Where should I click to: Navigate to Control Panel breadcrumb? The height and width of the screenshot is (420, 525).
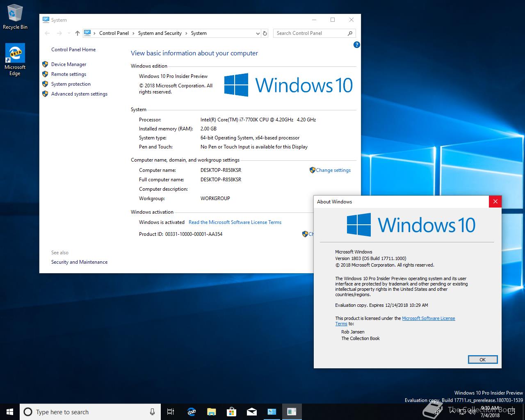click(114, 33)
